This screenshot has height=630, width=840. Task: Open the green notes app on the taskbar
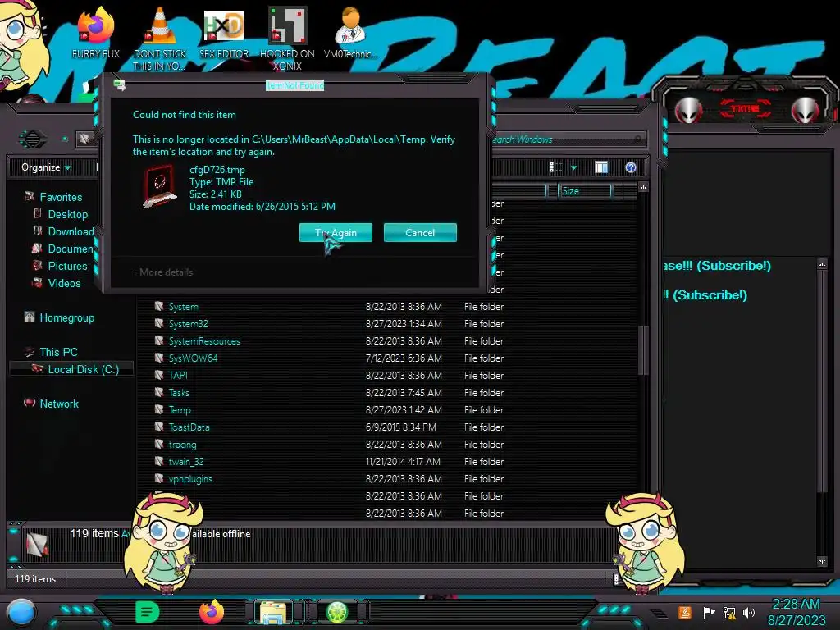(x=148, y=612)
